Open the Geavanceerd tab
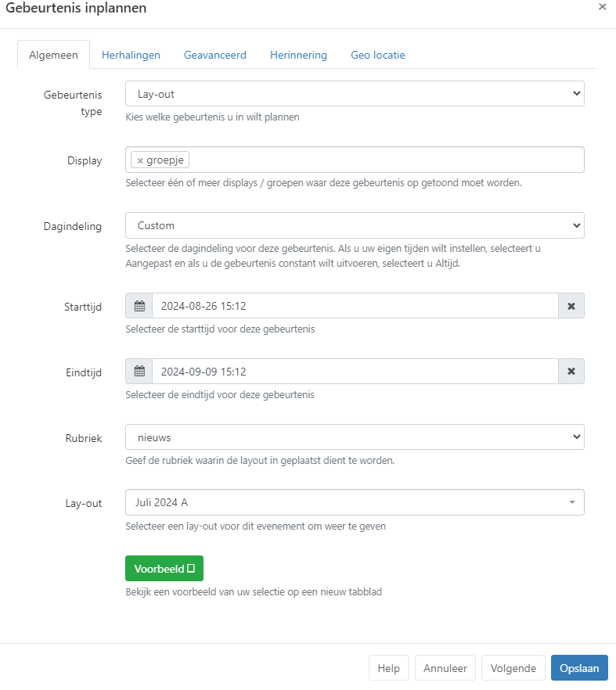Viewport: 616px width, 690px height. click(215, 55)
